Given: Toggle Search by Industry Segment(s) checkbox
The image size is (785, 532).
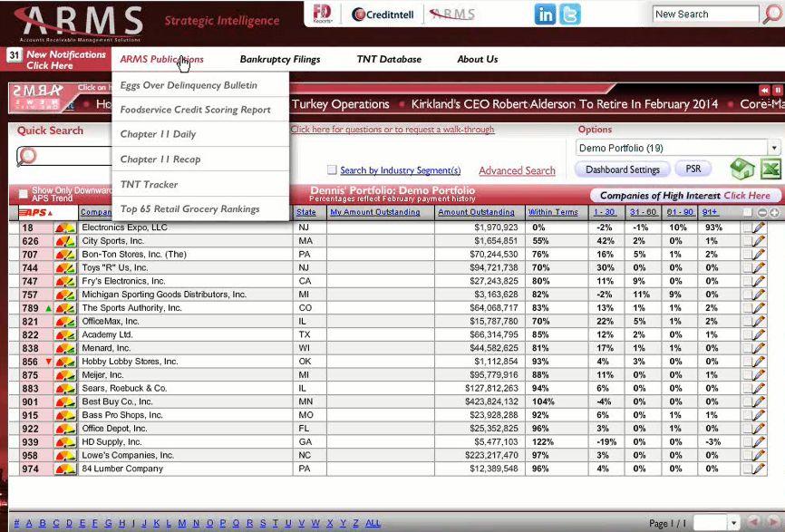Looking at the screenshot, I should [332, 169].
